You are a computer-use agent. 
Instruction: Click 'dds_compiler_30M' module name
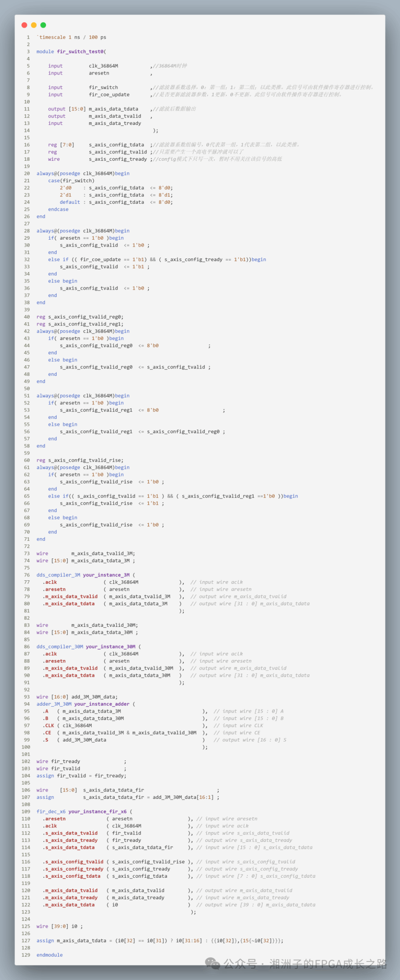coord(60,647)
